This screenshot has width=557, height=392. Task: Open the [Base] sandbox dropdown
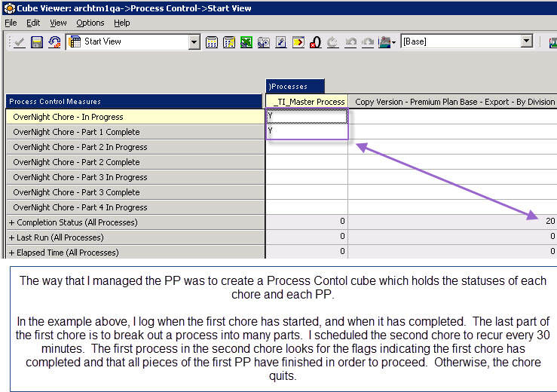coord(527,41)
